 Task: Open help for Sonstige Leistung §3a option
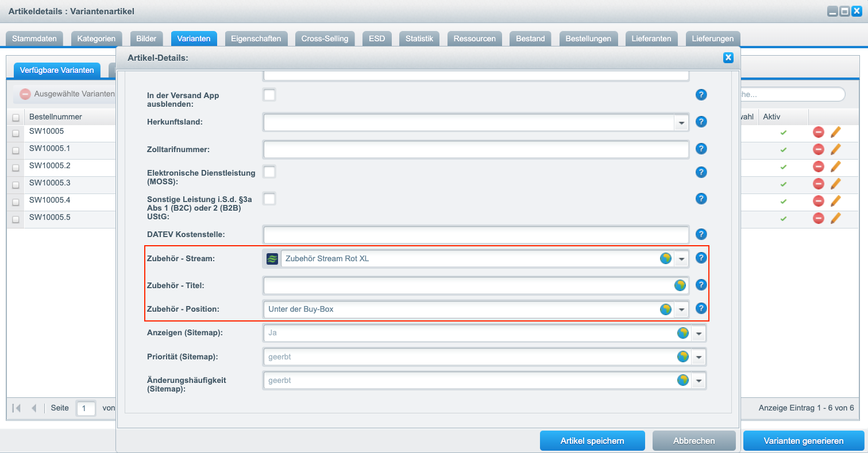[x=701, y=199]
